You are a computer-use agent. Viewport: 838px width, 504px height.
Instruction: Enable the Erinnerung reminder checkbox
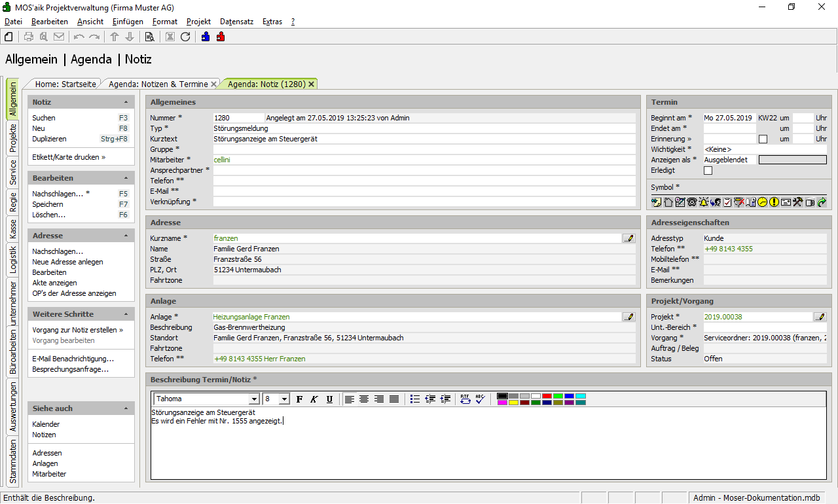[763, 139]
